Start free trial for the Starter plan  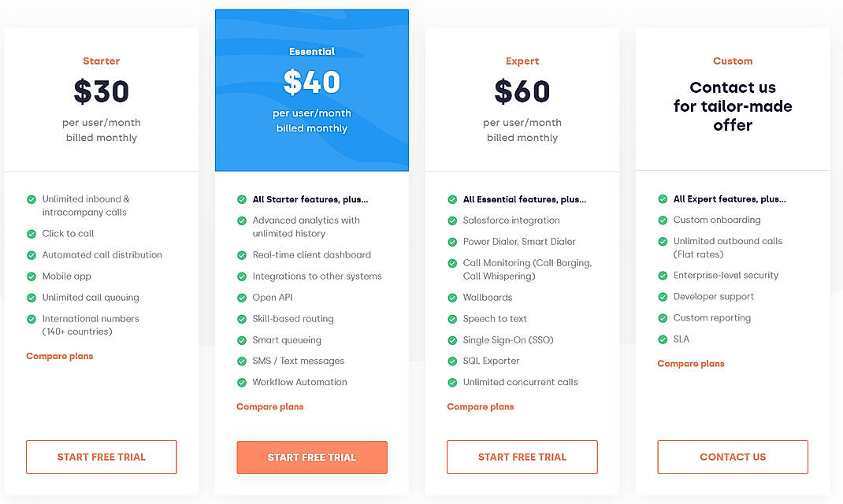(101, 457)
